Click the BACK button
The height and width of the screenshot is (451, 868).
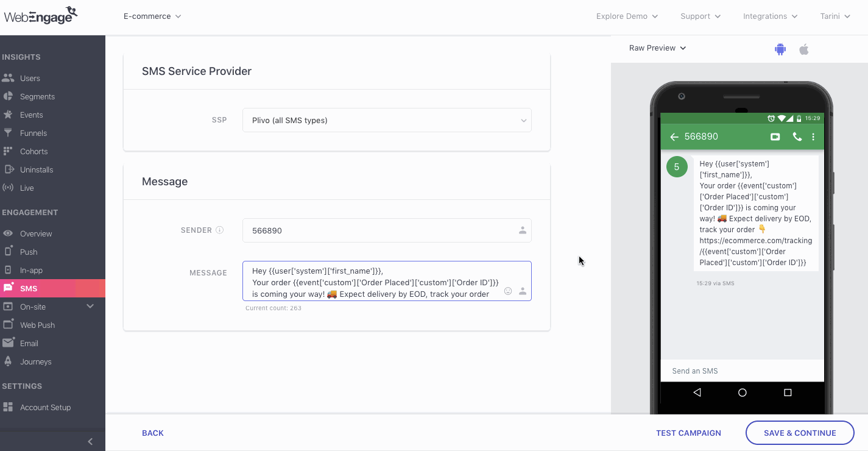pyautogui.click(x=153, y=433)
